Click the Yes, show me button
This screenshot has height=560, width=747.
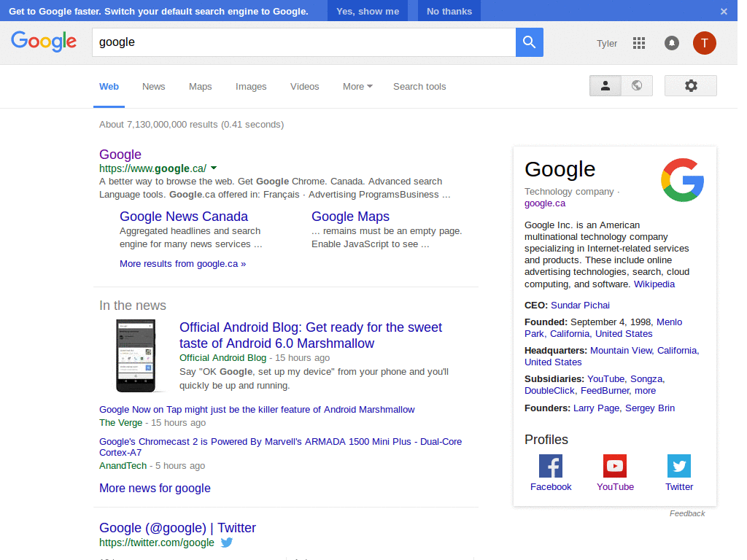368,11
